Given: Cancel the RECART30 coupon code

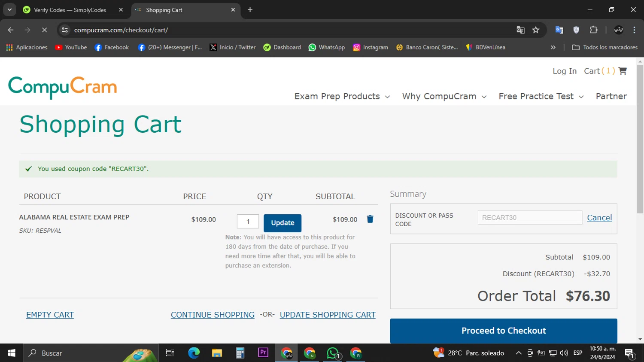Looking at the screenshot, I should 599,218.
